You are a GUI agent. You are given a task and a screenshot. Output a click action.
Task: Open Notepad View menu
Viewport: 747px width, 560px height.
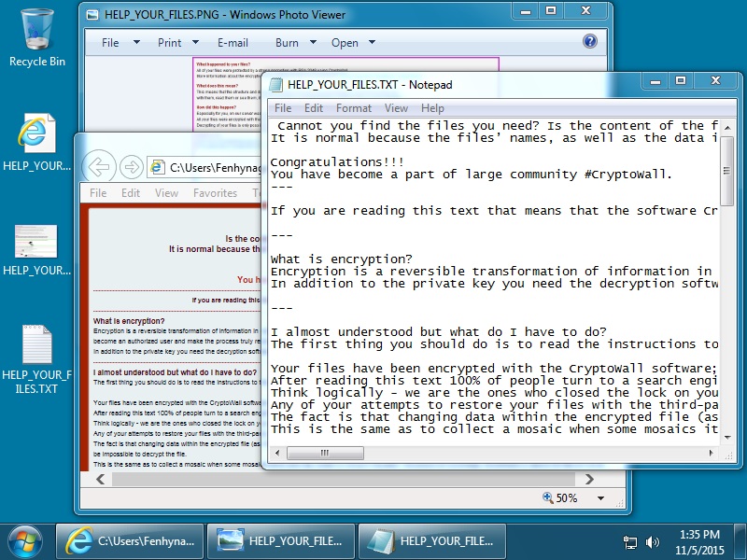coord(396,108)
